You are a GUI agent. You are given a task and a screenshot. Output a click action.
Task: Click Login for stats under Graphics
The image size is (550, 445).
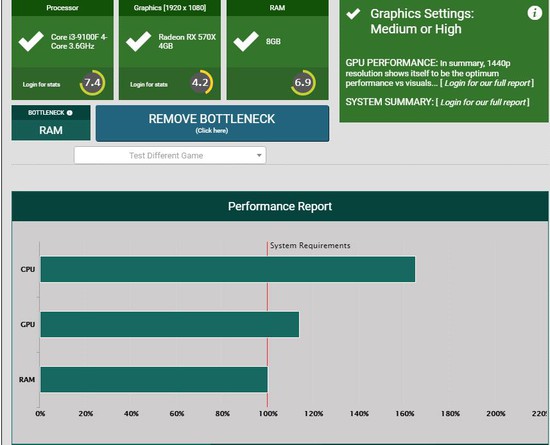(x=149, y=85)
